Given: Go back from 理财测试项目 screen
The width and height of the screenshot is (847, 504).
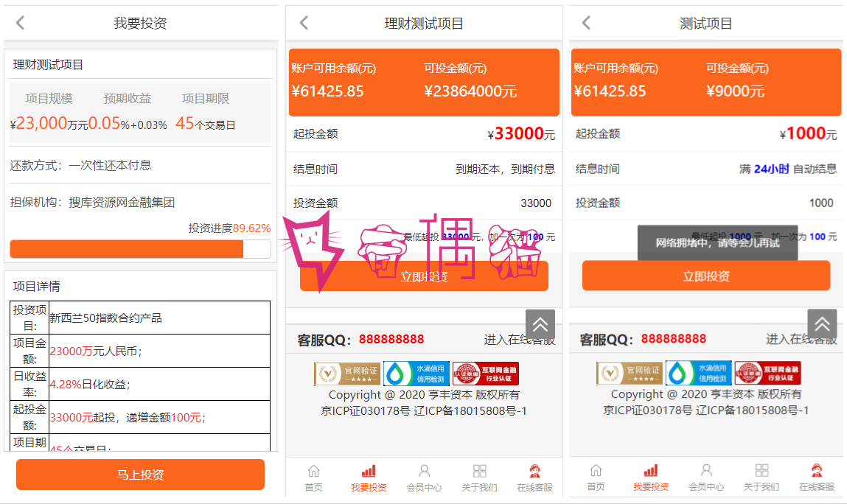Looking at the screenshot, I should [304, 23].
